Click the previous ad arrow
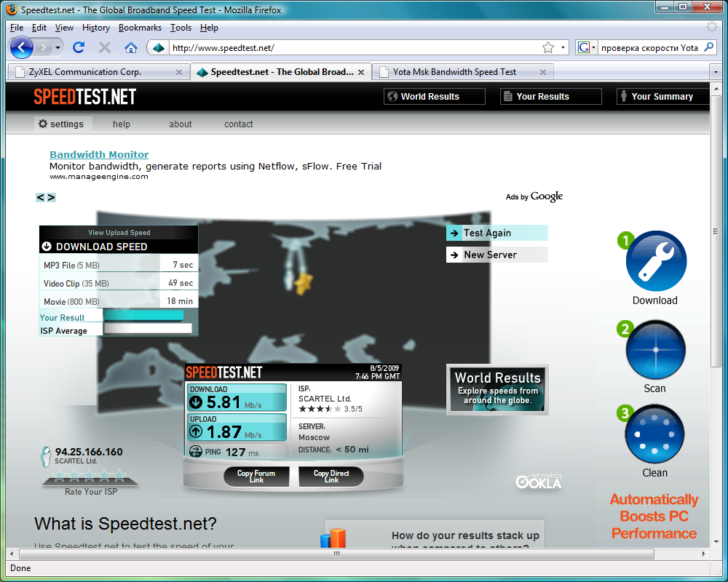728x582 pixels. pyautogui.click(x=40, y=197)
